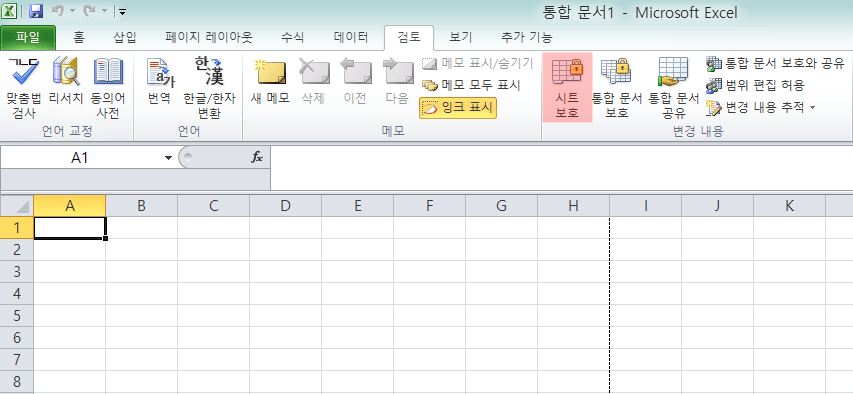853x394 pixels.
Task: Select column K header
Action: click(x=789, y=206)
